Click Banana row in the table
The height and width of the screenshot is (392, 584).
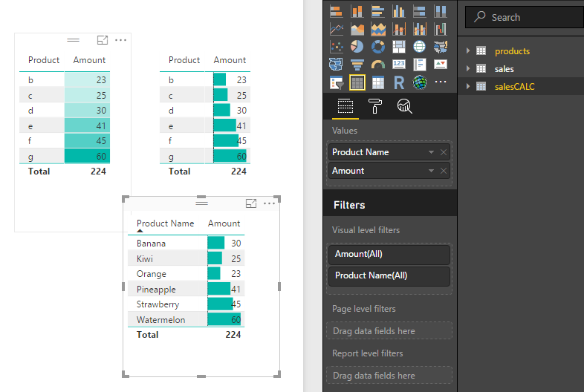pos(186,243)
